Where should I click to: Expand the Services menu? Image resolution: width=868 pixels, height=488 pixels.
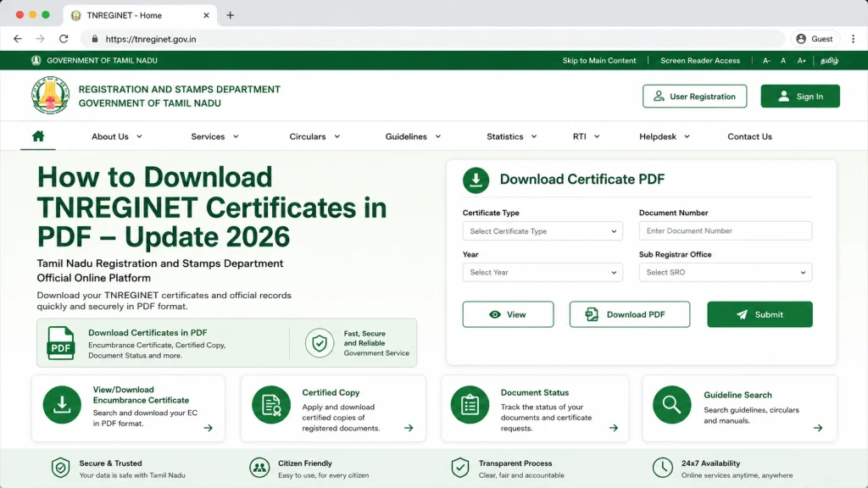214,136
